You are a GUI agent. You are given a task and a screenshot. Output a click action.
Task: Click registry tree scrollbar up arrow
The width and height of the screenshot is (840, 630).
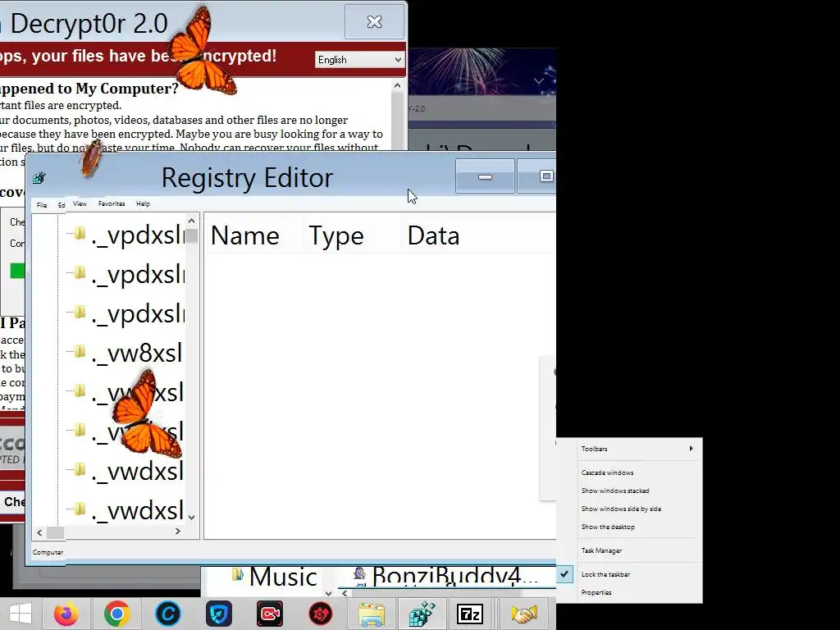coord(191,221)
